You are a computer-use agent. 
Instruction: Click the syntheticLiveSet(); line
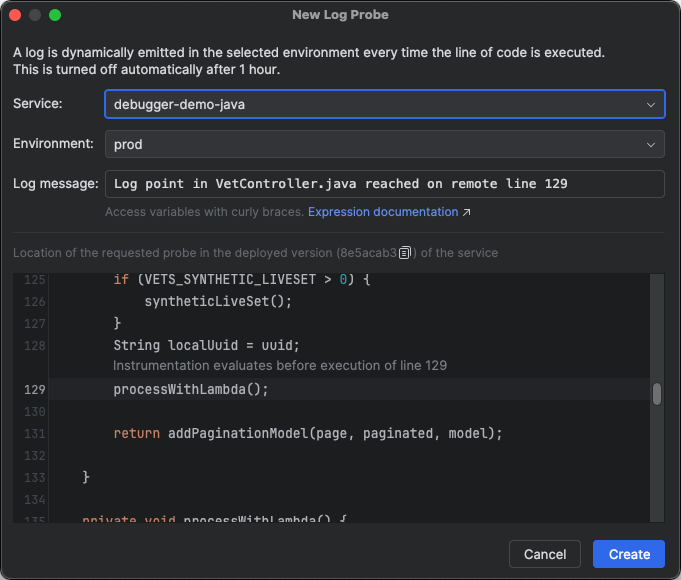pyautogui.click(x=218, y=301)
